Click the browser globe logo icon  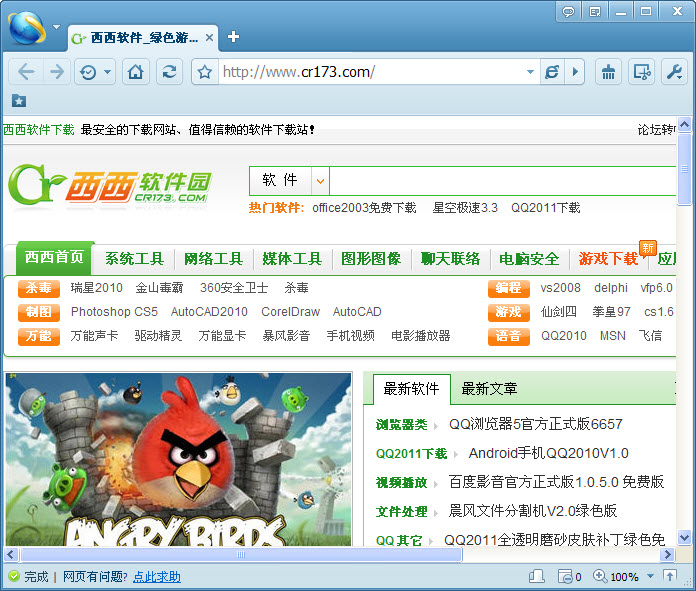[27, 28]
